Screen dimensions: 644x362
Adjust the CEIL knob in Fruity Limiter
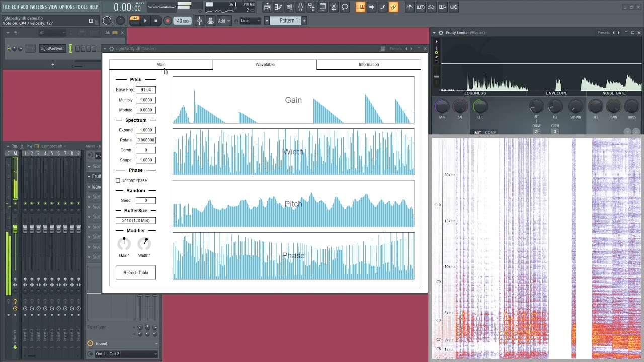[480, 106]
